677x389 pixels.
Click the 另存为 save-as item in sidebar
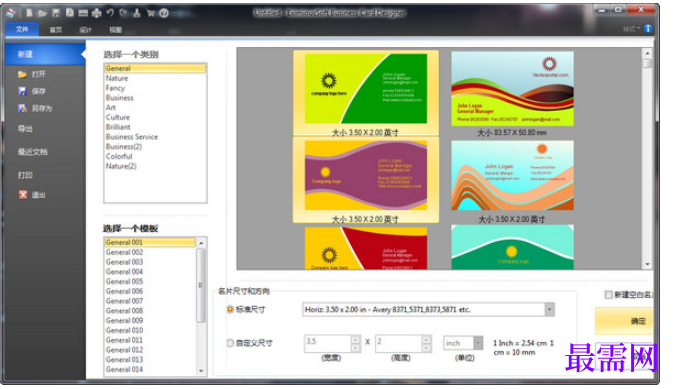35,108
